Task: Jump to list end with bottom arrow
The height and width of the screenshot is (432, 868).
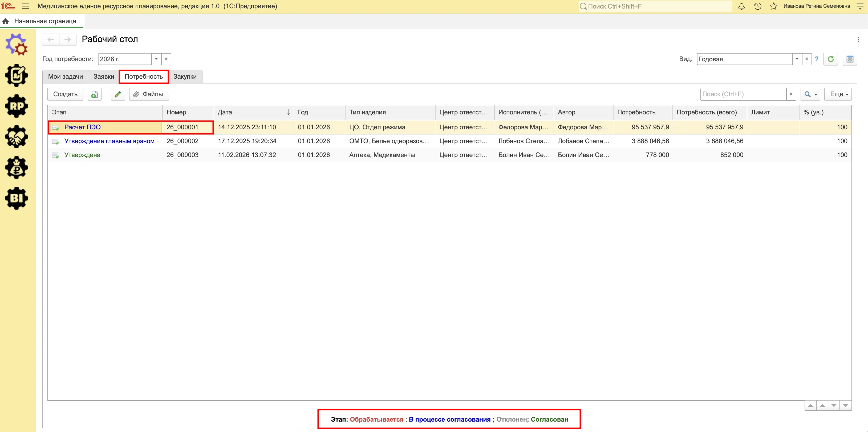Action: click(845, 405)
